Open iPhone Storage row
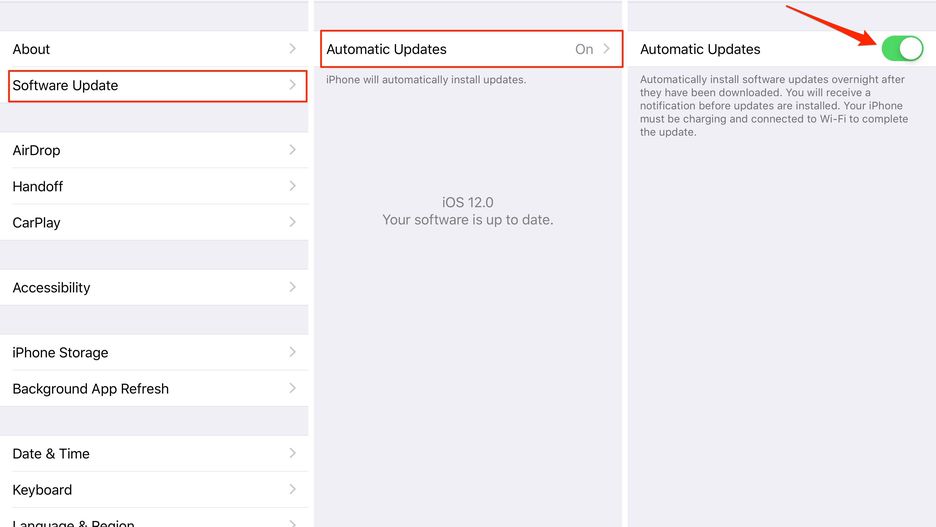The width and height of the screenshot is (936, 527). tap(154, 353)
